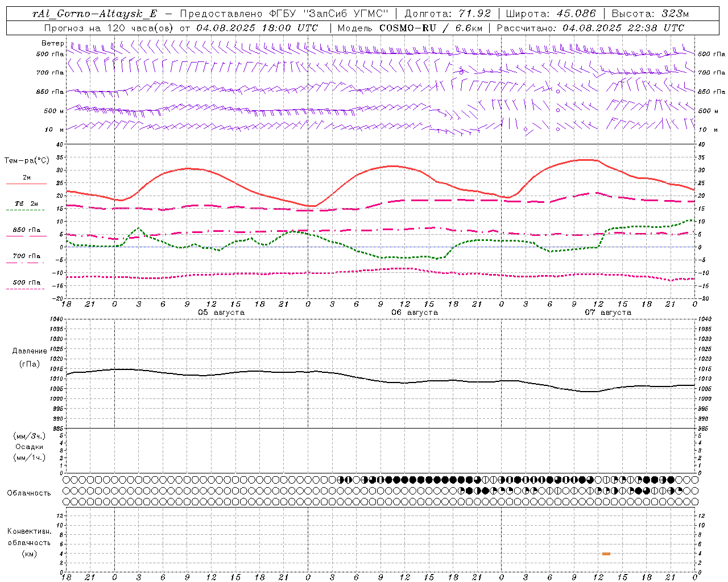Click the orange convective cloudiness bar
Screen dimensions: 728x582
click(606, 554)
